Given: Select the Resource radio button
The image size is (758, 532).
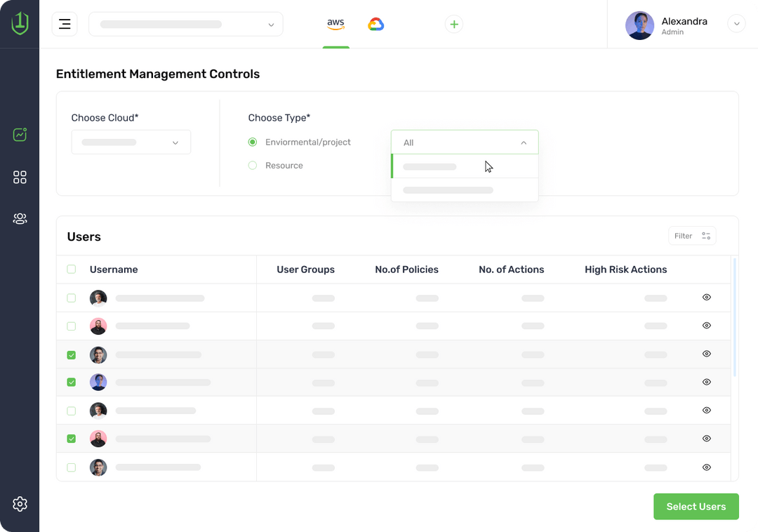Looking at the screenshot, I should pyautogui.click(x=253, y=166).
